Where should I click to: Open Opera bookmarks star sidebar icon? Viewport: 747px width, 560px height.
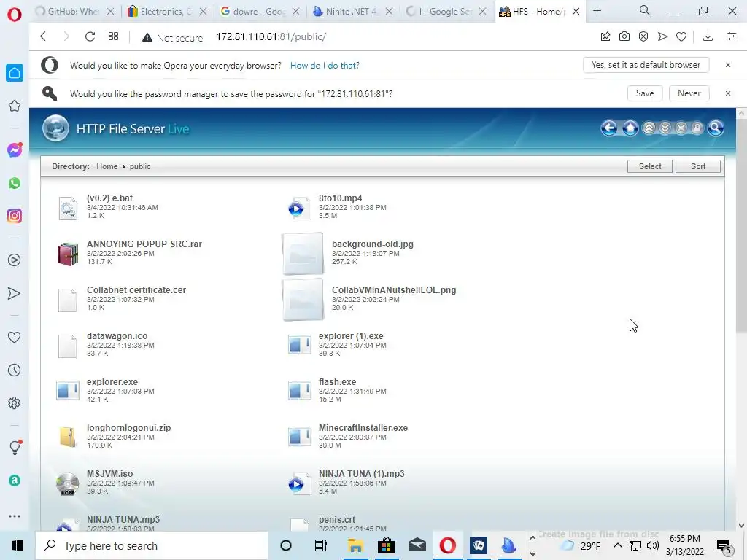click(15, 106)
